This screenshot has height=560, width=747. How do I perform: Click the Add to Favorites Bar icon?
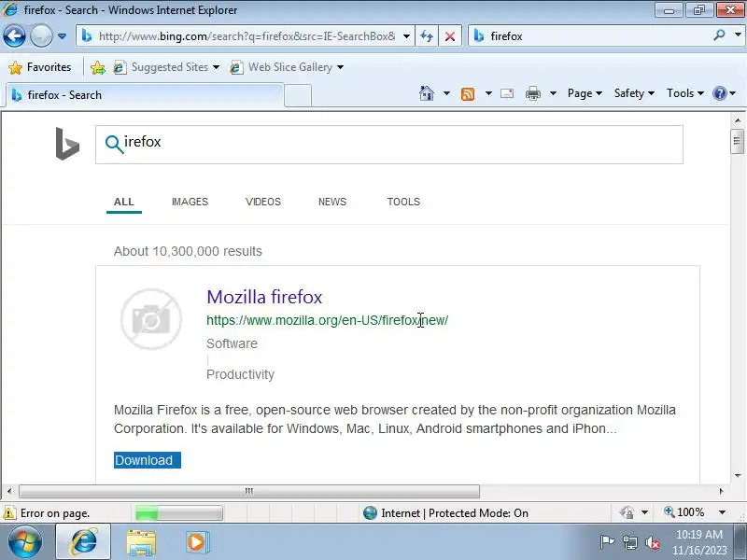98,67
